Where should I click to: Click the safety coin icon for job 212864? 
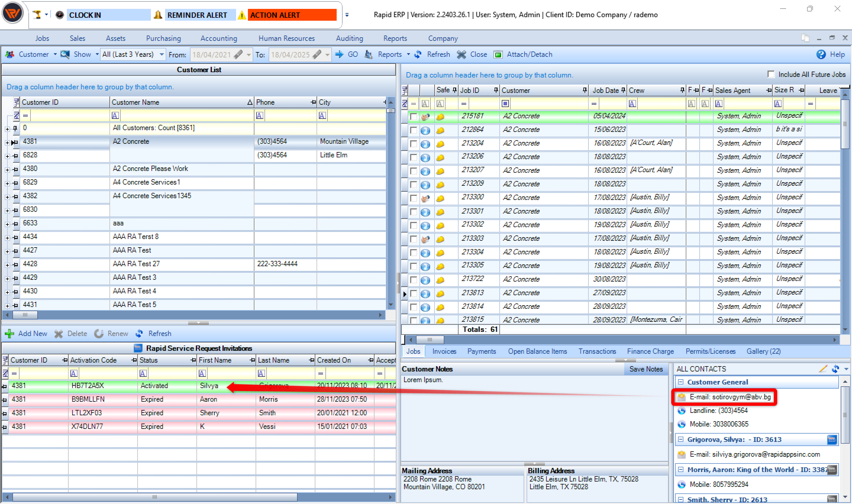click(x=440, y=130)
